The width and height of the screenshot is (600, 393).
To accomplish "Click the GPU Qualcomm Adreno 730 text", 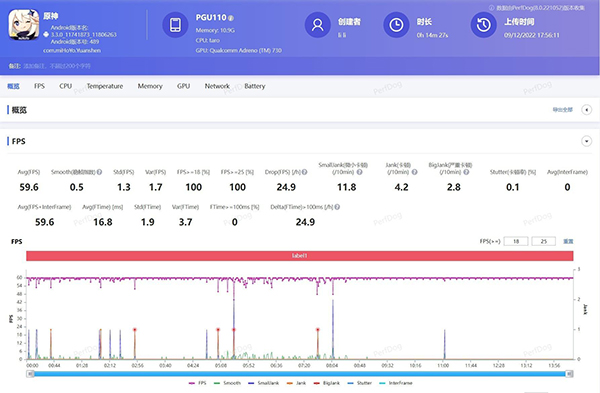I will tap(239, 50).
